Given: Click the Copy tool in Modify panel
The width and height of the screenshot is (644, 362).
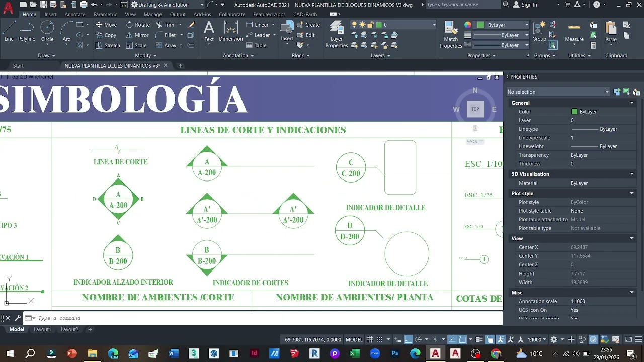Looking at the screenshot, I should click(106, 35).
